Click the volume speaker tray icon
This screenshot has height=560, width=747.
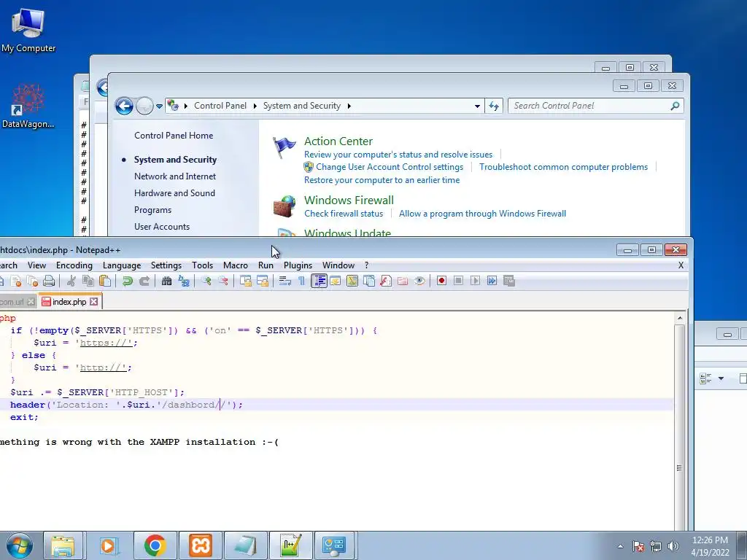[x=673, y=546]
